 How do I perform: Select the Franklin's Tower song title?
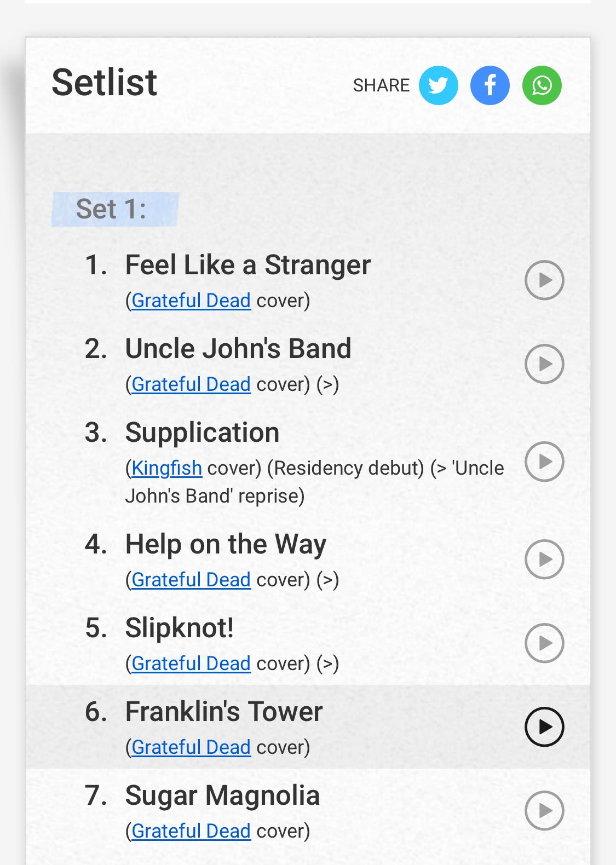(x=224, y=712)
